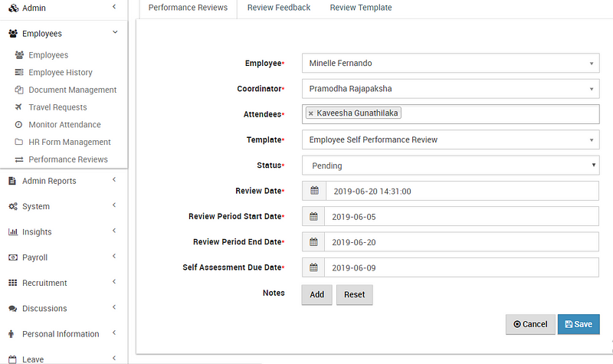Screen dimensions: 613x364
Task: Open calendar picker for Review Period Start Date
Action: [x=313, y=216]
